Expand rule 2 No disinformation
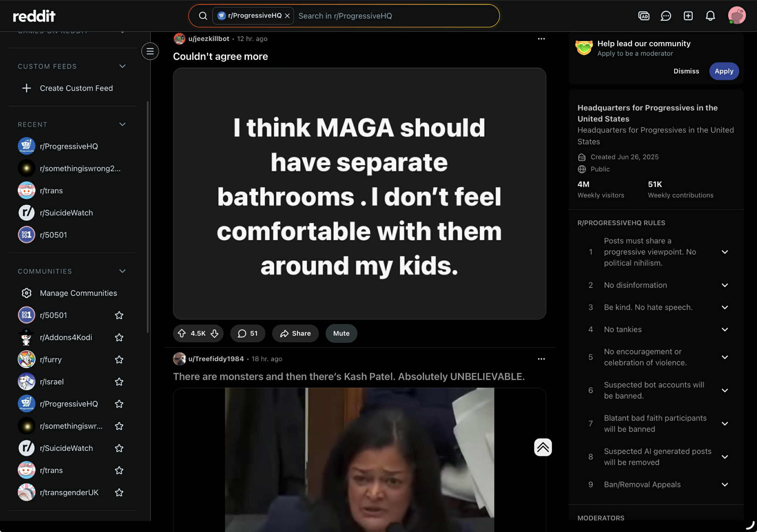The image size is (757, 532). pyautogui.click(x=724, y=285)
